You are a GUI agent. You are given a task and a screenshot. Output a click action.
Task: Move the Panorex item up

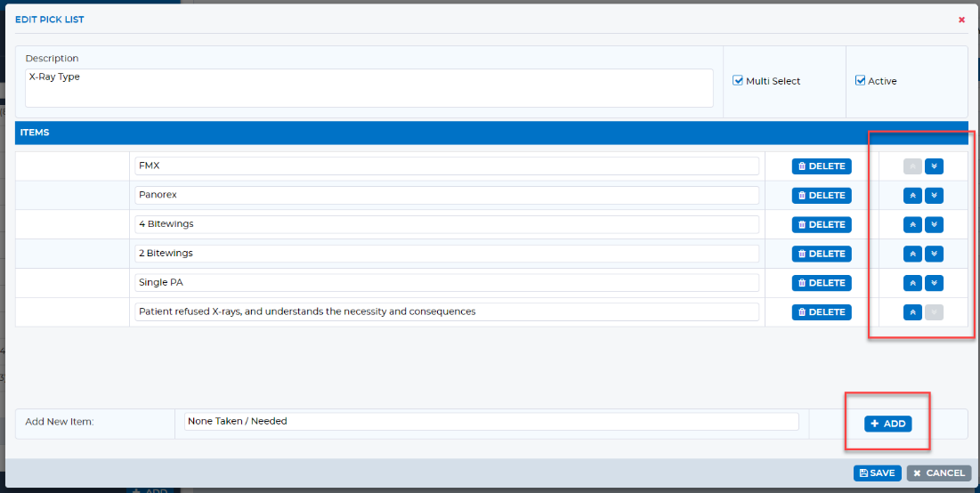(912, 196)
